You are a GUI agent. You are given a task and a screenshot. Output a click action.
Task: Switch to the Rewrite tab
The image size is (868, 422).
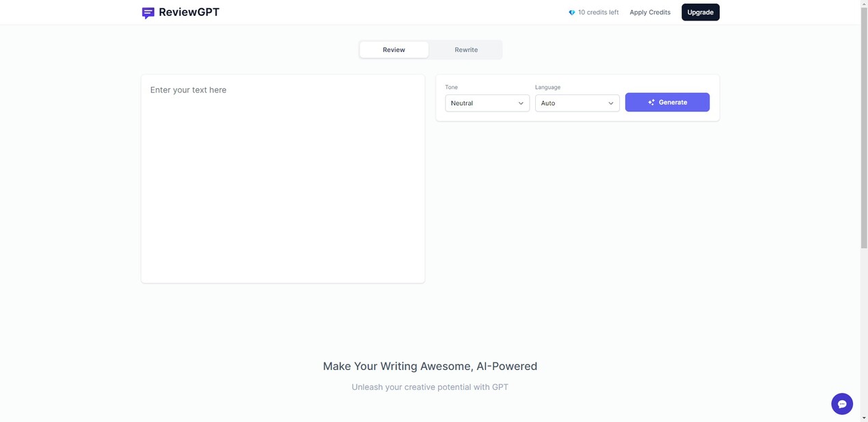click(x=466, y=50)
